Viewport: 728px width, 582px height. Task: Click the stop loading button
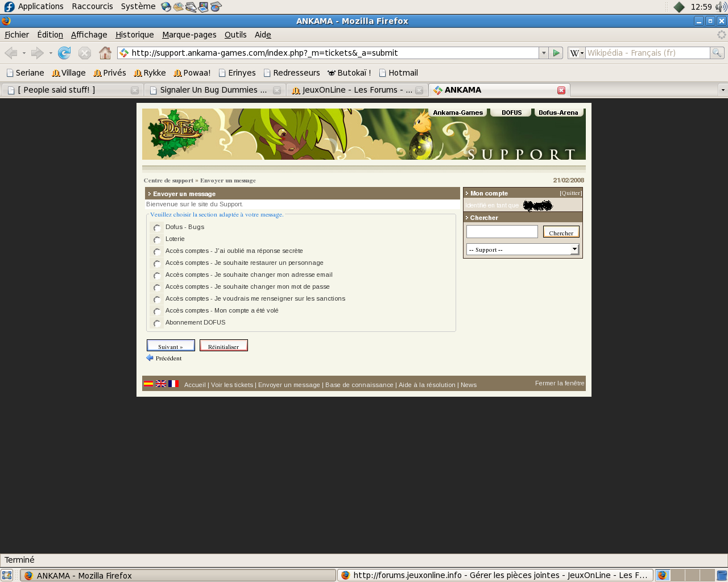(x=85, y=53)
